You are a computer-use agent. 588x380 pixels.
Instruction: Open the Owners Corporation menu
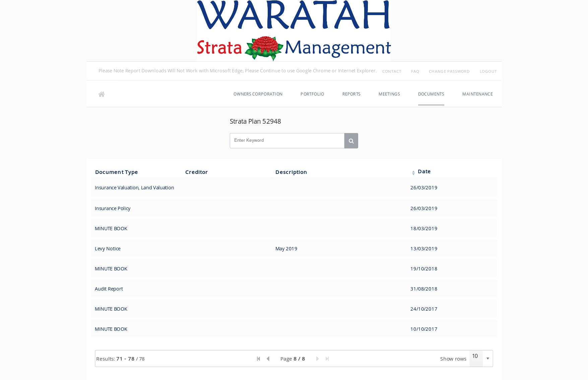pos(258,94)
